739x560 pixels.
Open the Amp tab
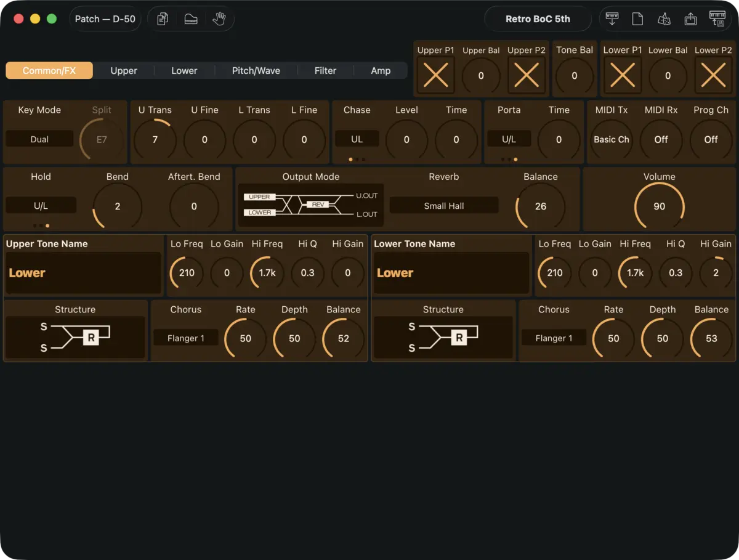(x=381, y=71)
